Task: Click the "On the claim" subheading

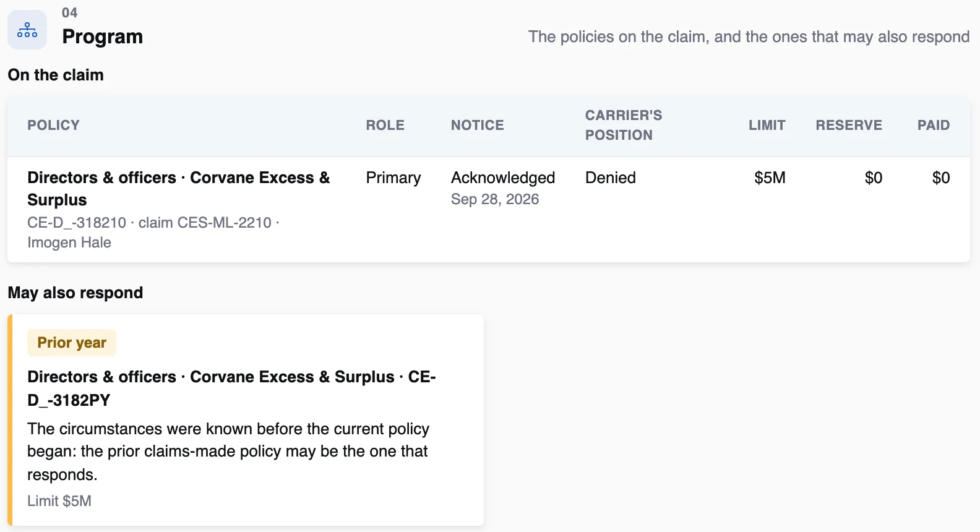Action: point(56,75)
